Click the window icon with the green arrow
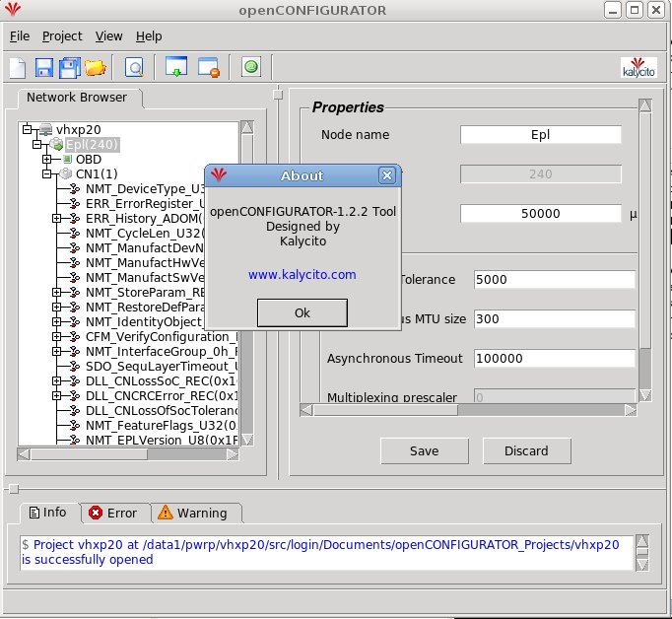 (x=176, y=67)
